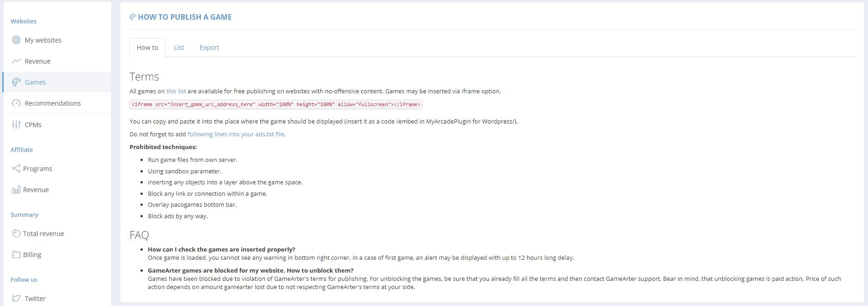The width and height of the screenshot is (868, 306).
Task: Click 'Inserting any objects into a layer' item
Action: click(x=225, y=182)
